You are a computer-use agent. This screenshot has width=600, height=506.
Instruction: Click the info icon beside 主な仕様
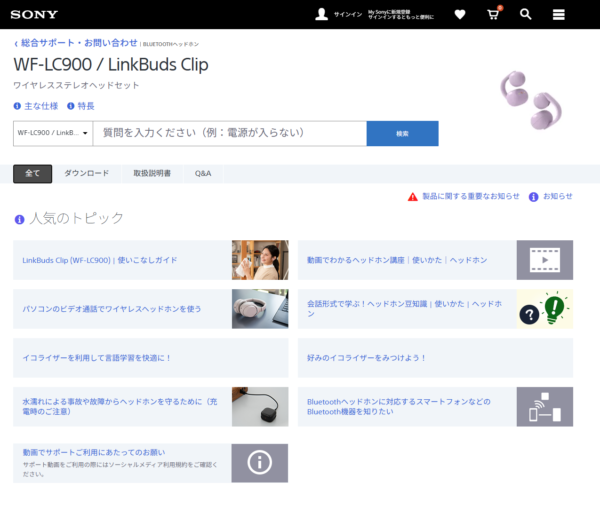pos(17,106)
